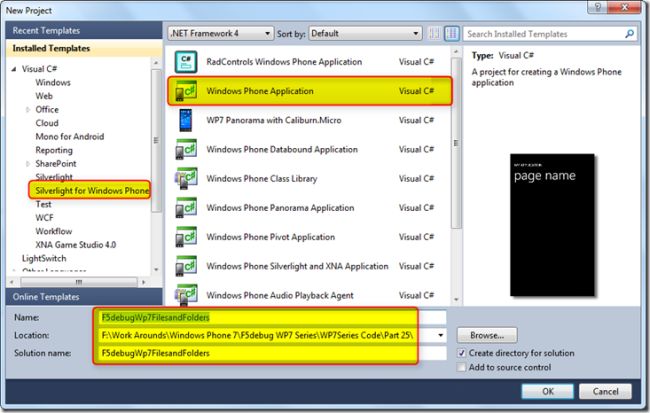Screen dimensions: 650x413
Task: Expand the SharePoint tree node
Action: [x=28, y=163]
